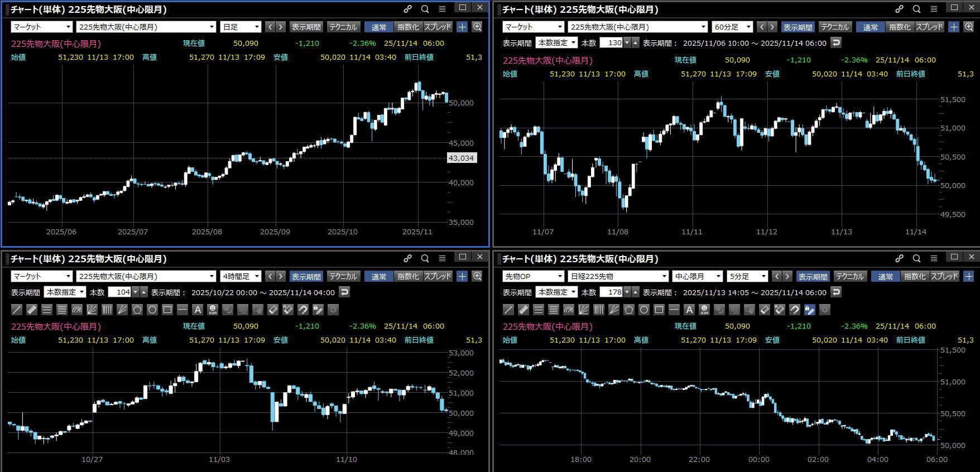This screenshot has height=472, width=980.
Task: Expand the 先物OP category dropdown
Action: (x=533, y=276)
